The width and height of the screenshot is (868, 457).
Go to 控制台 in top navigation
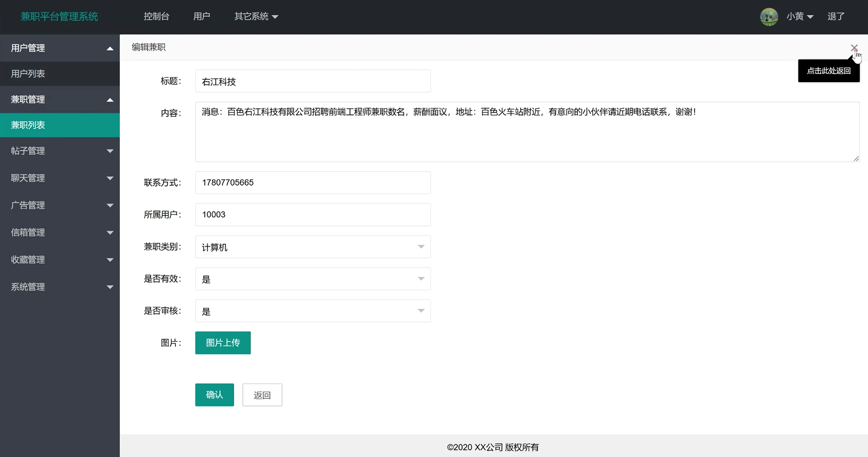(156, 17)
